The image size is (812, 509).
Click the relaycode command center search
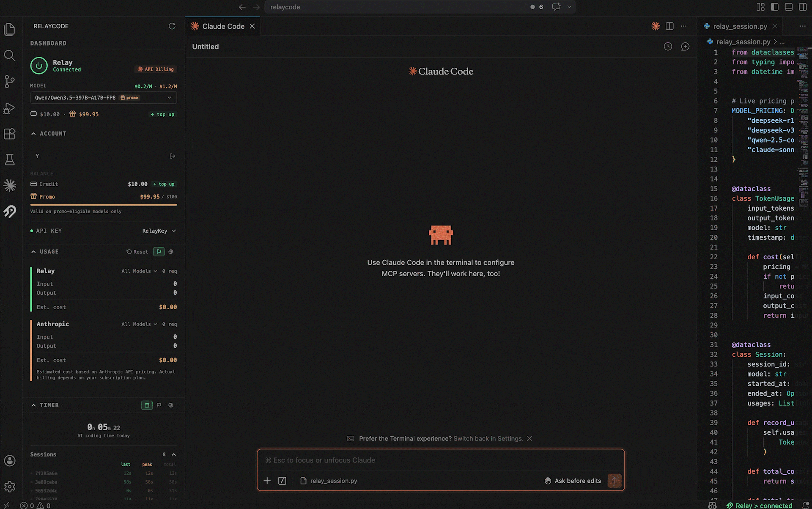point(398,7)
